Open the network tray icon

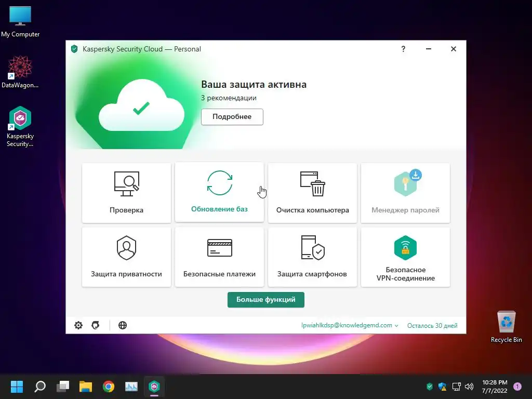point(456,386)
